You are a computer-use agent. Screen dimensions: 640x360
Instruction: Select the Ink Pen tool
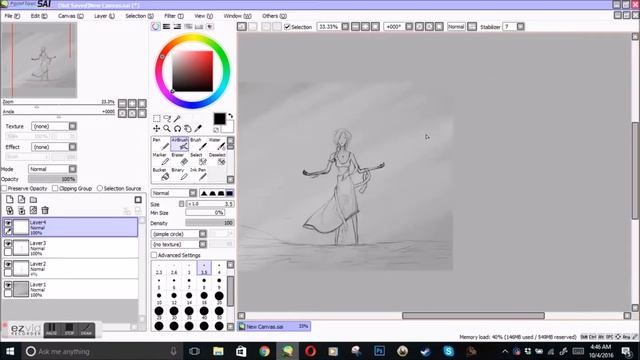(198, 174)
